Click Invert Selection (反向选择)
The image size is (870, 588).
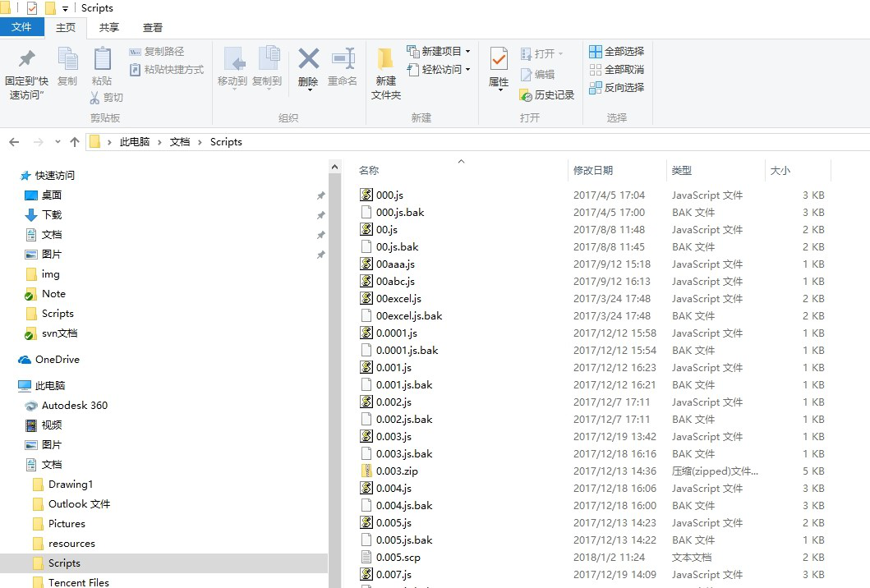coord(616,88)
